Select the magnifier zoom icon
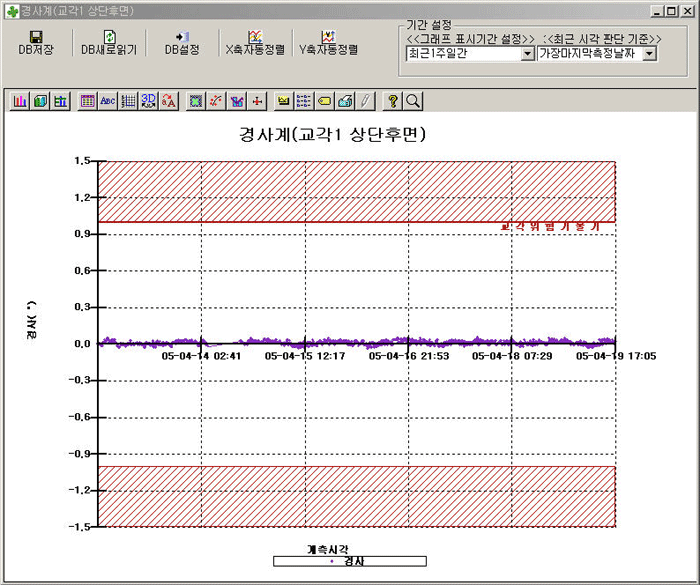700x585 pixels. [x=412, y=101]
